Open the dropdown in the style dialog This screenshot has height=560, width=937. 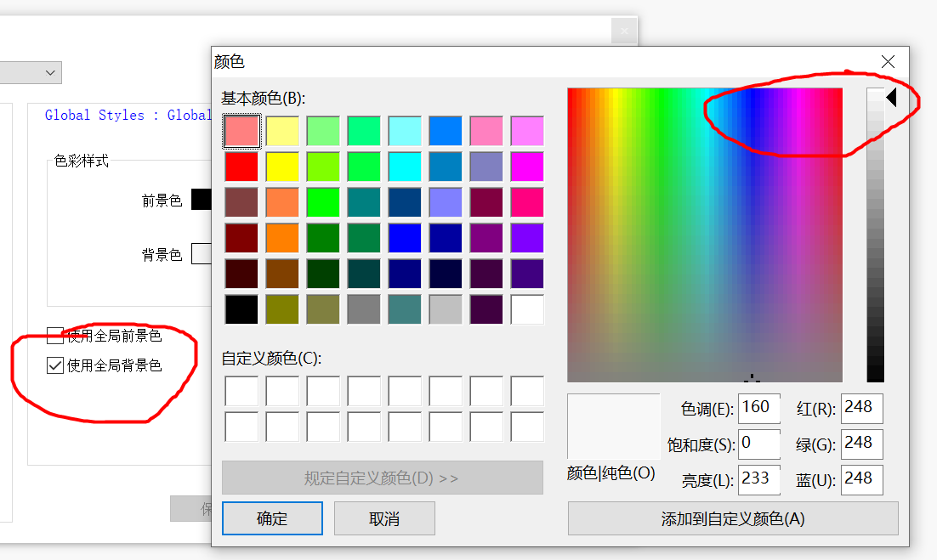(x=50, y=73)
